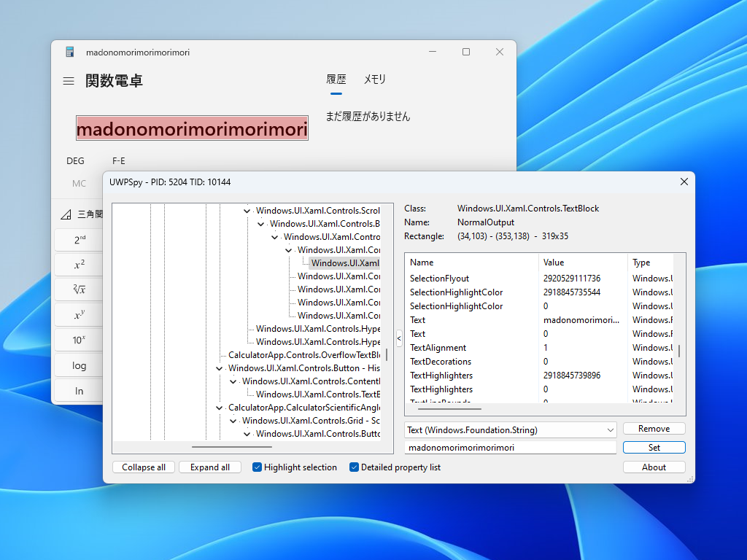Click the DEG angle mode button

tap(75, 161)
